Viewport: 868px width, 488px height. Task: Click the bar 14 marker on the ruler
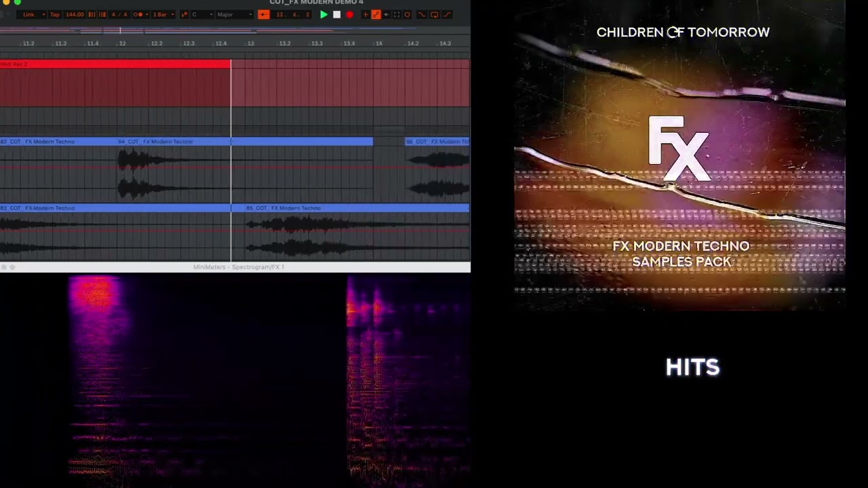click(x=378, y=43)
